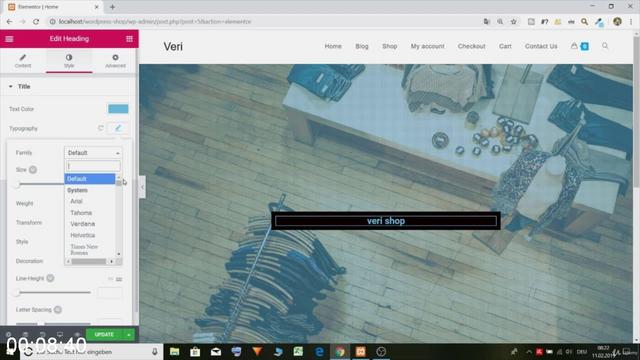The width and height of the screenshot is (640, 360).
Task: Click the Line-Height slider handle
Action: click(17, 293)
